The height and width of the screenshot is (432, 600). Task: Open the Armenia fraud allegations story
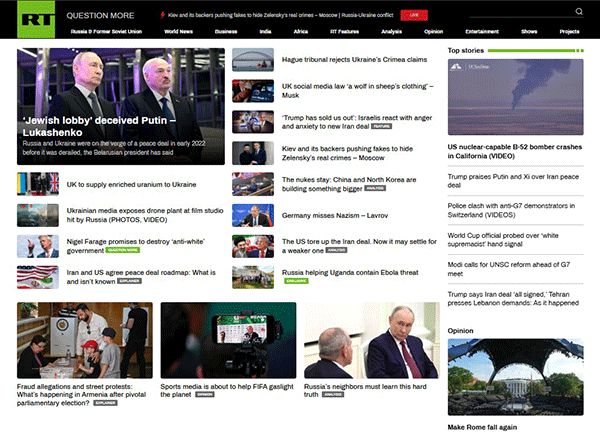(x=81, y=395)
